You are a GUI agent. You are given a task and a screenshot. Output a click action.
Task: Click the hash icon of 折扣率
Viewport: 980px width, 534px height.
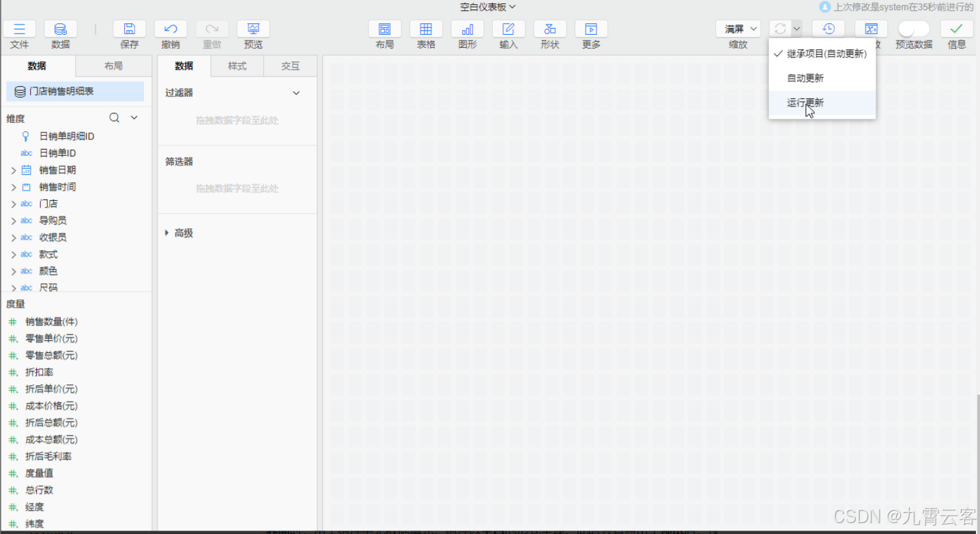12,372
